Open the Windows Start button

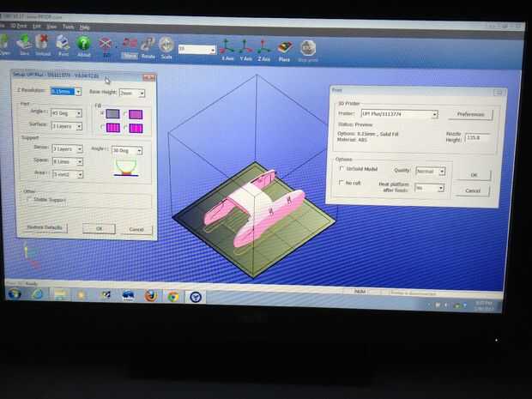(15, 293)
